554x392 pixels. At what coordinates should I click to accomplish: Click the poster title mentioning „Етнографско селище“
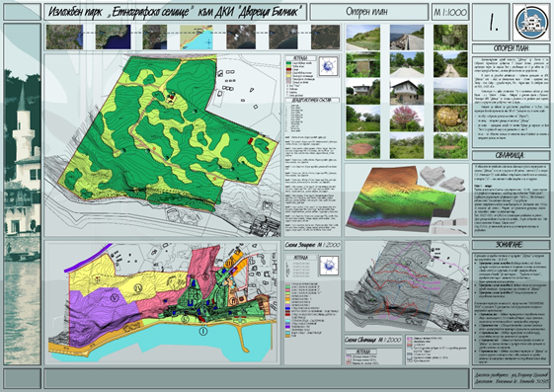(x=176, y=13)
